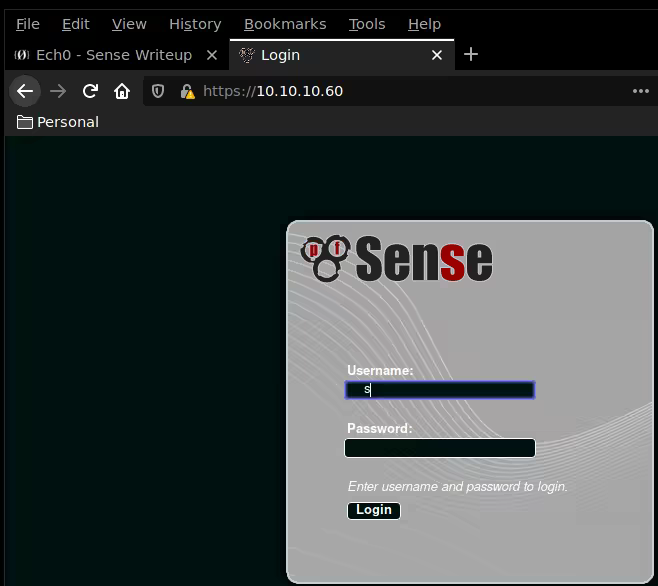Close the Login tab
This screenshot has width=658, height=586.
pyautogui.click(x=436, y=55)
